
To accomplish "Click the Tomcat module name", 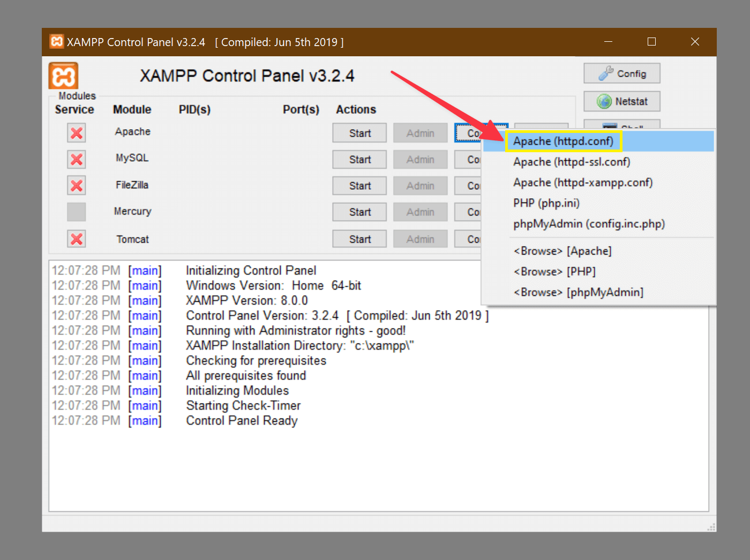I will coord(133,239).
